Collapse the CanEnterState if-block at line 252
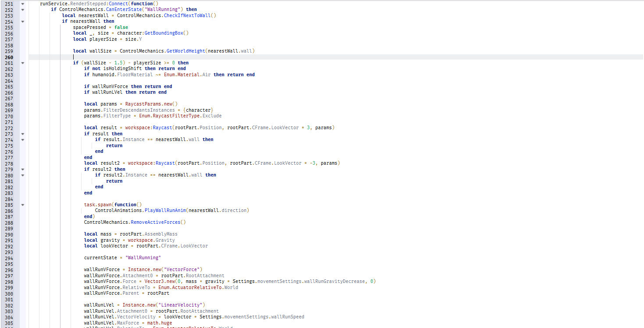 22,10
